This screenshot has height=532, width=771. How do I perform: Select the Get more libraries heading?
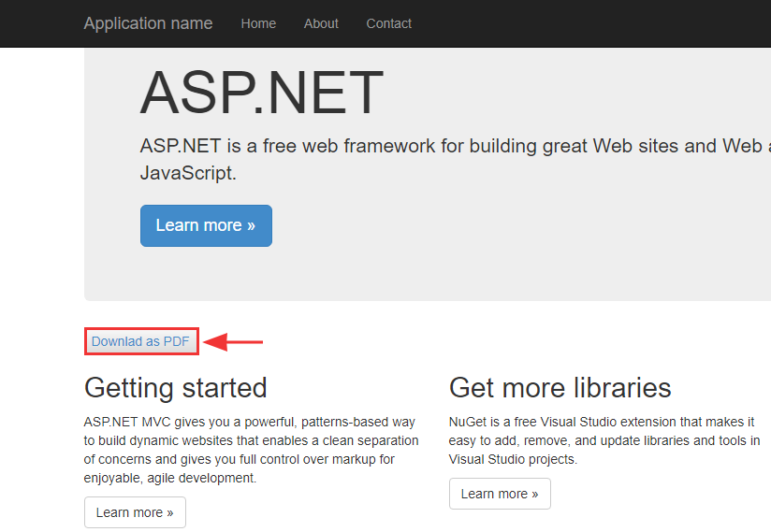point(560,387)
